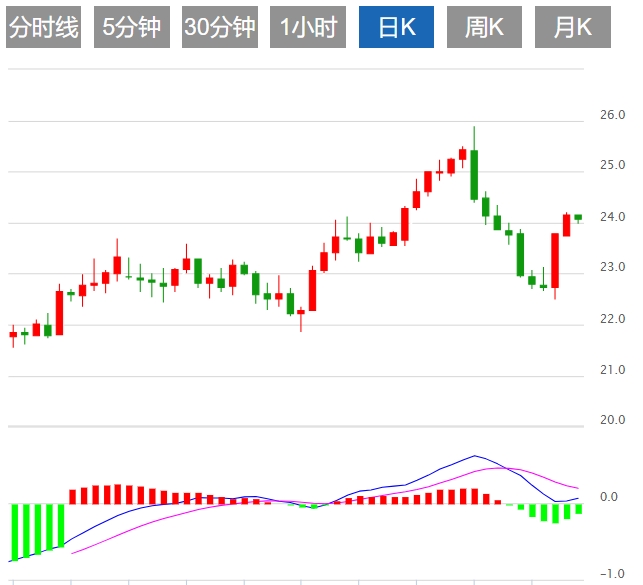Click the 26.0 price axis label
643x585 pixels.
point(612,115)
